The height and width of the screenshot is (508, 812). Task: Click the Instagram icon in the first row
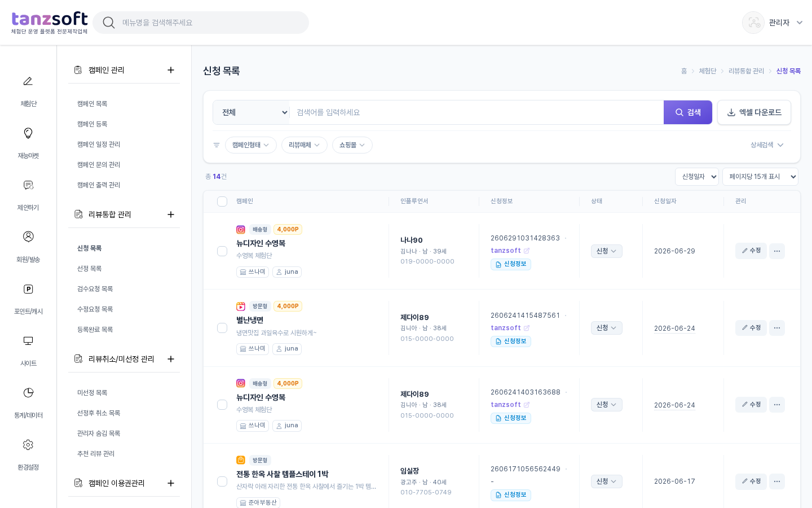241,229
